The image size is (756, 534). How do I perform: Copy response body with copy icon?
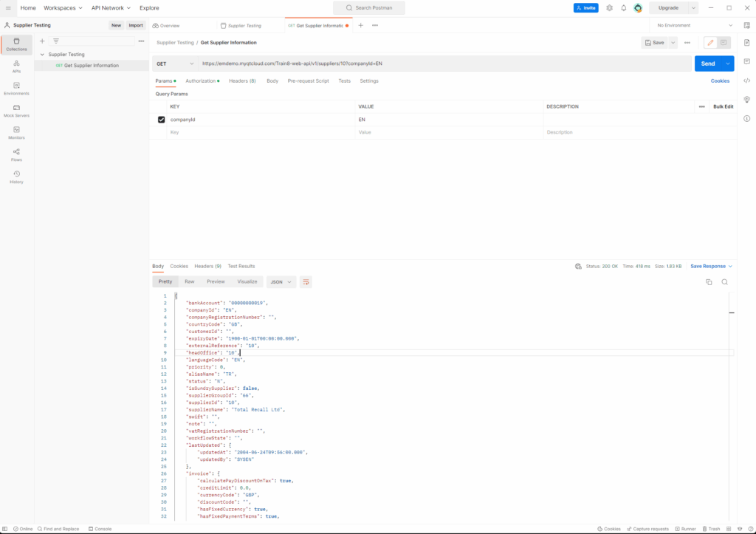tap(709, 282)
